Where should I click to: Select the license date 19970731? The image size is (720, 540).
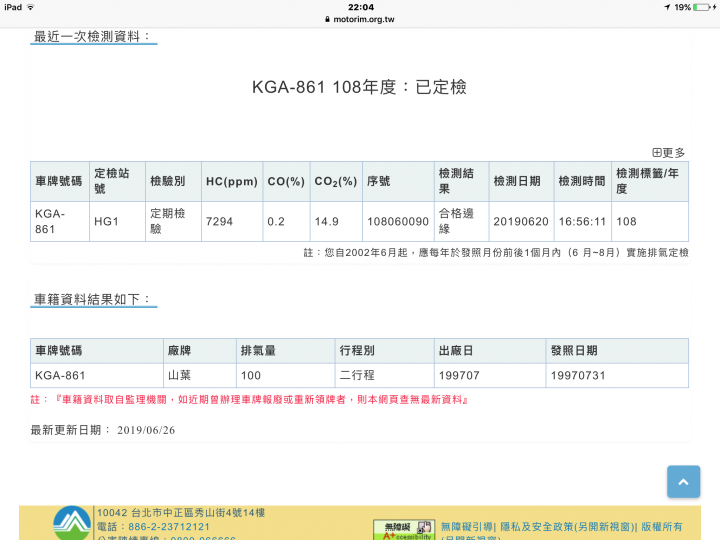617,376
